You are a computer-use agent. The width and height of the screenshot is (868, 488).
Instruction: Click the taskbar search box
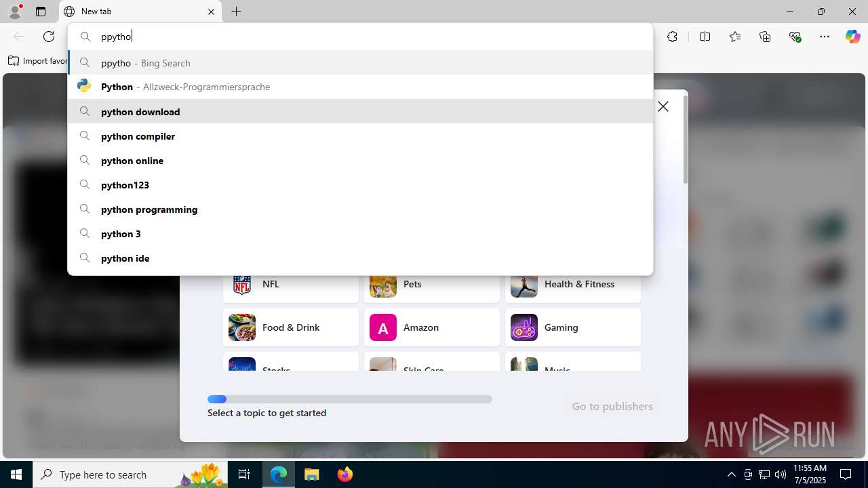(x=131, y=474)
